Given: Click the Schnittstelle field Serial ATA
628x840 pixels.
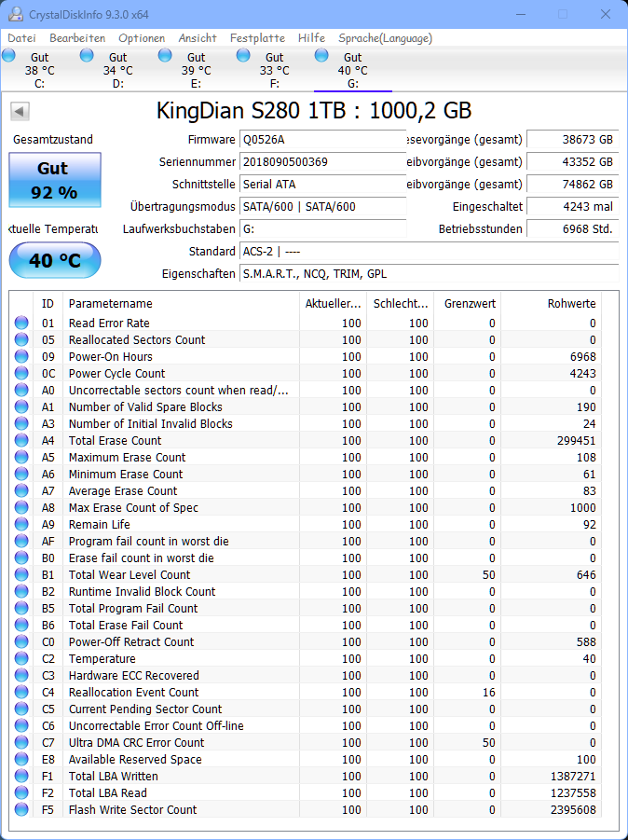Looking at the screenshot, I should coord(322,185).
